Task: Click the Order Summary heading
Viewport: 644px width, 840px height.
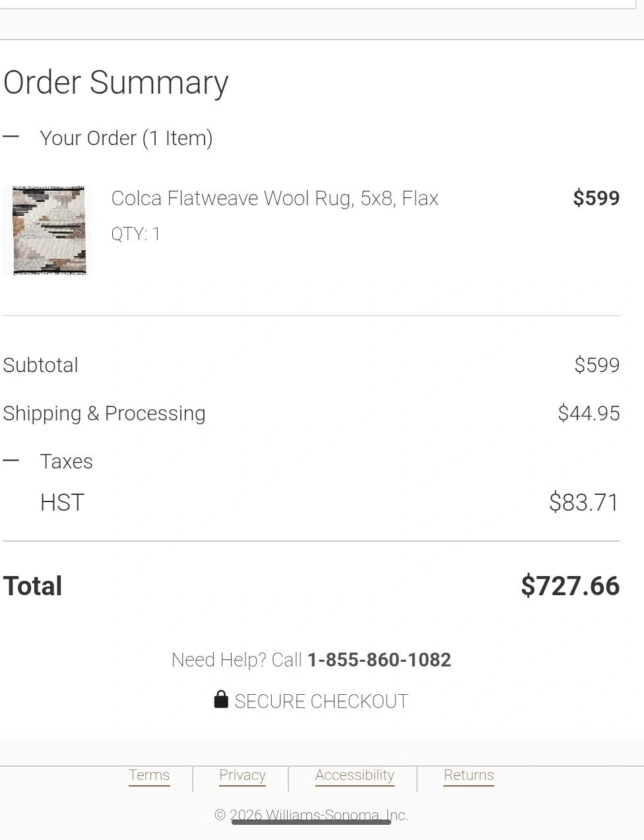Action: 116,82
